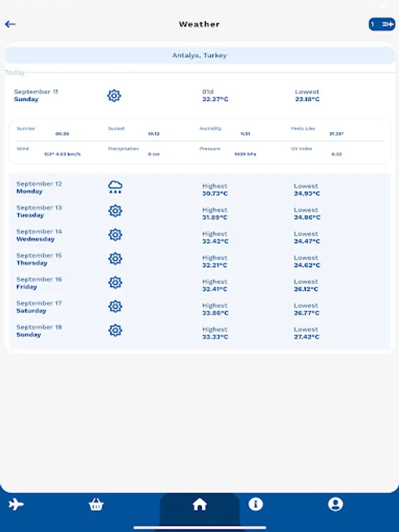This screenshot has height=532, width=399.
Task: Click September 18's highest temperature 33.33°C
Action: pyautogui.click(x=215, y=337)
